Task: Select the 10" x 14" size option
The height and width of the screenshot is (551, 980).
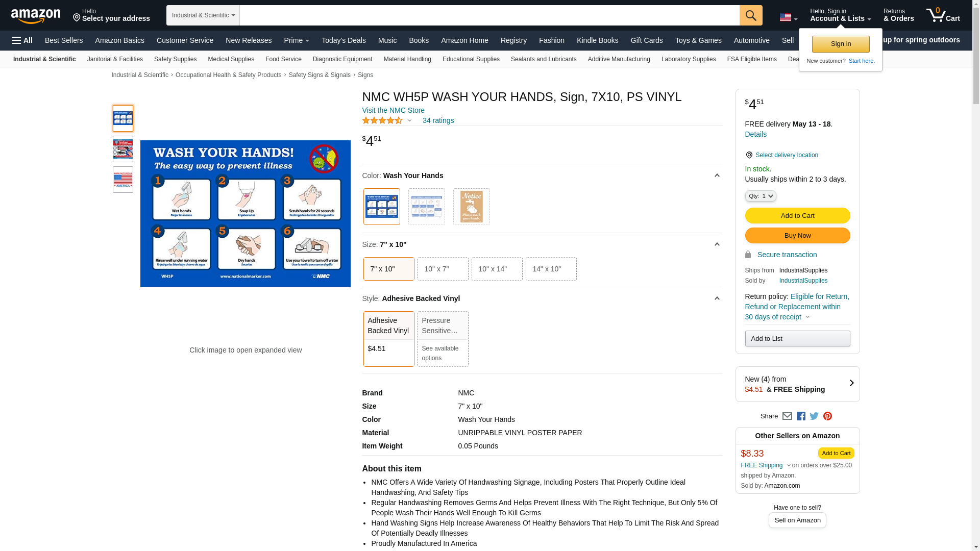Action: 497,269
